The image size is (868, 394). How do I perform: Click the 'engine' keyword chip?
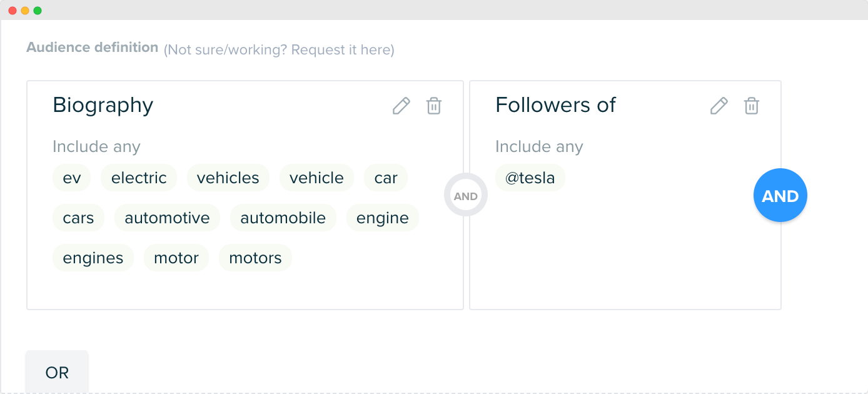tap(382, 218)
